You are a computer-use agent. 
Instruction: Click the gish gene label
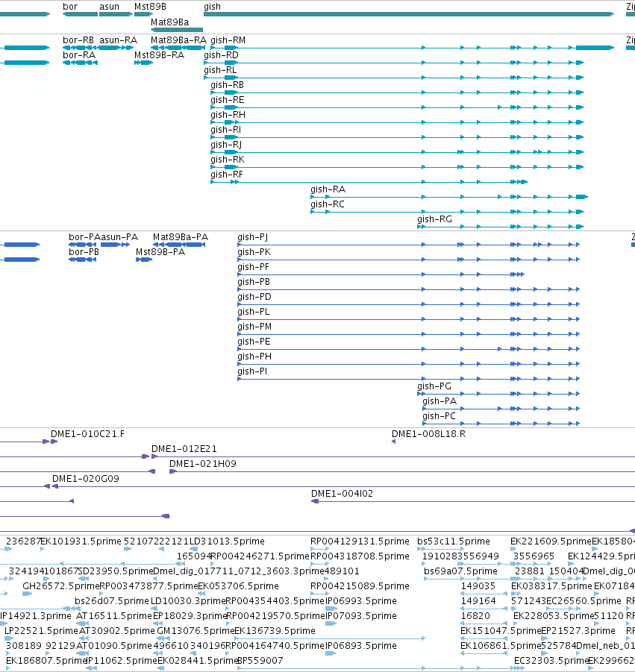point(212,7)
